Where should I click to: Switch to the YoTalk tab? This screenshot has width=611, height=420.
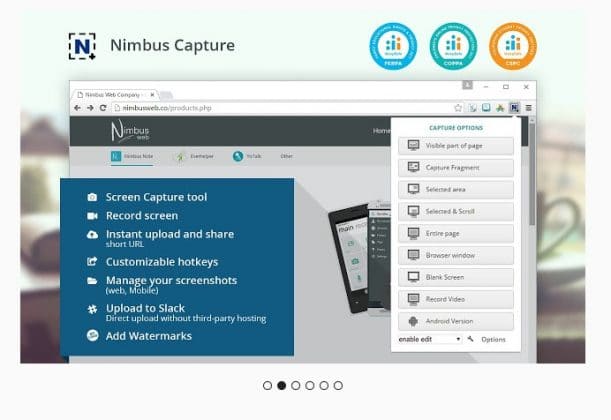(247, 156)
